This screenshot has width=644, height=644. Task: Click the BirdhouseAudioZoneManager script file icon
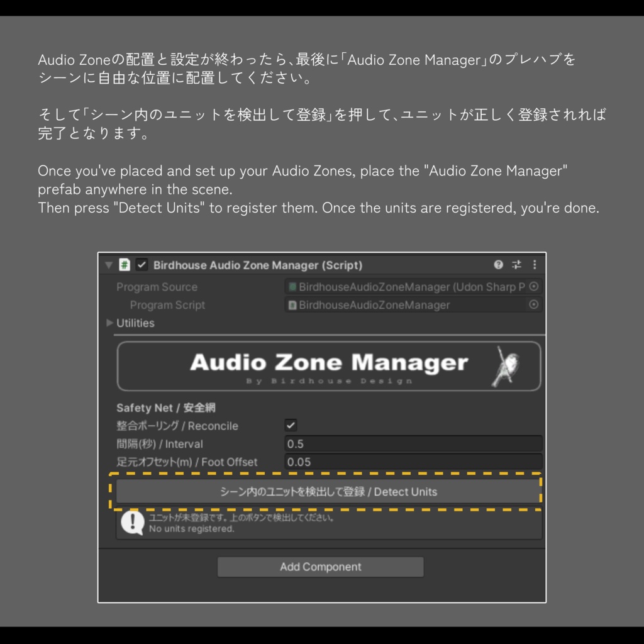coord(292,305)
